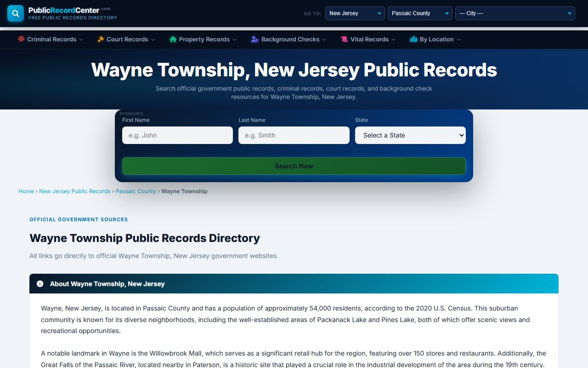This screenshot has height=368, width=588.
Task: Click the Vital Records scroll icon
Action: coord(344,40)
